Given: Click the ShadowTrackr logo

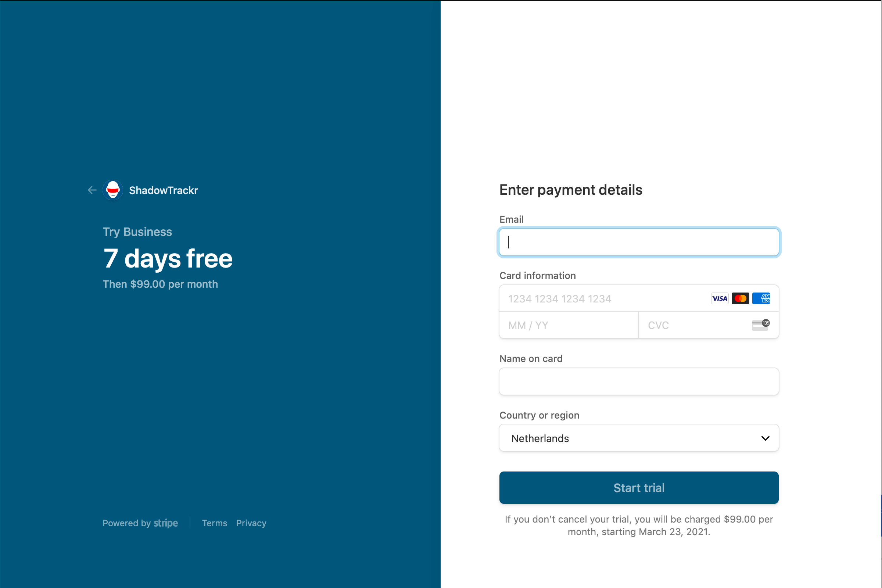Looking at the screenshot, I should (113, 190).
